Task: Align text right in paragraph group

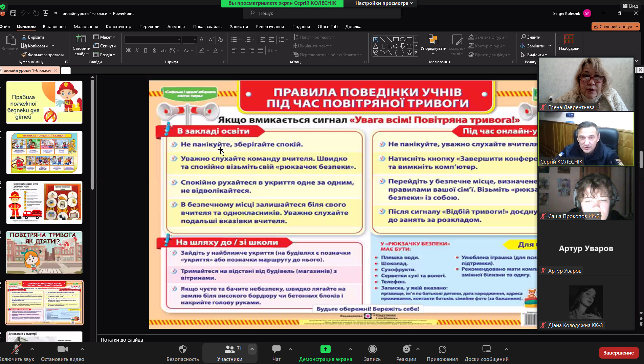Action: tap(251, 50)
